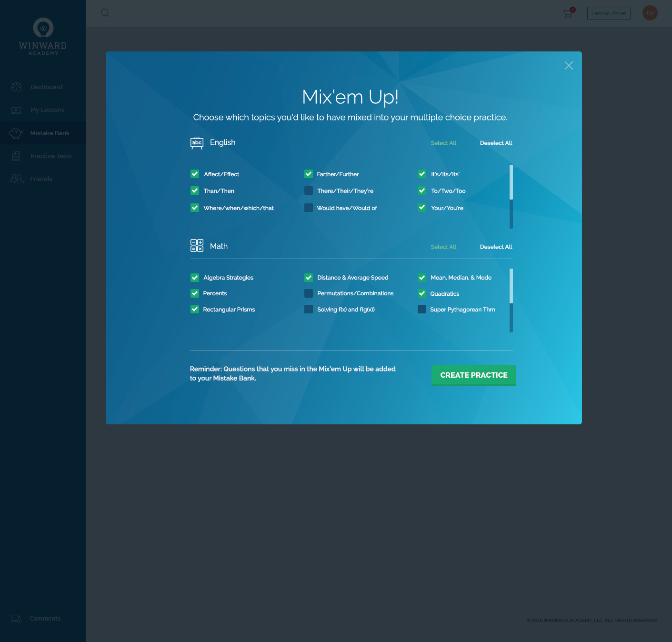The image size is (672, 642).
Task: Check the Super Pythagorean Thm checkbox
Action: [422, 309]
